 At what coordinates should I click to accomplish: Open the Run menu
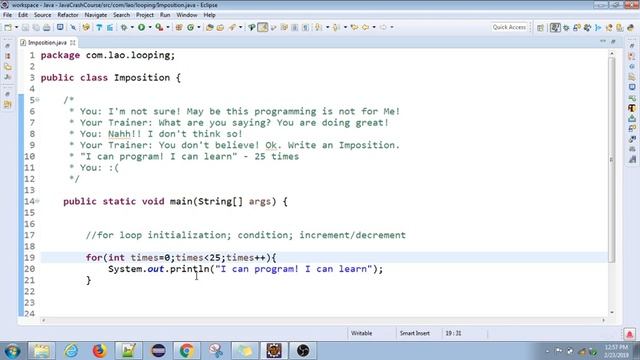[165, 15]
